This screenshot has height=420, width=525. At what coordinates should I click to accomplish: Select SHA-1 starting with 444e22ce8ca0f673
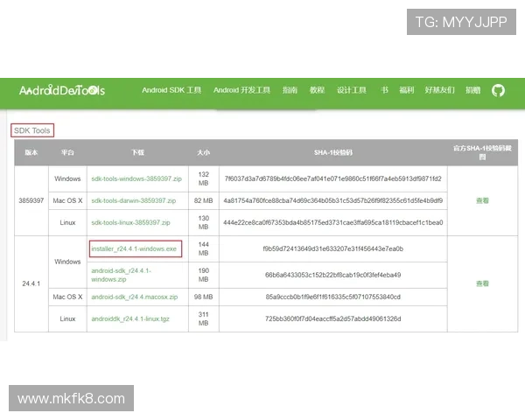point(333,223)
